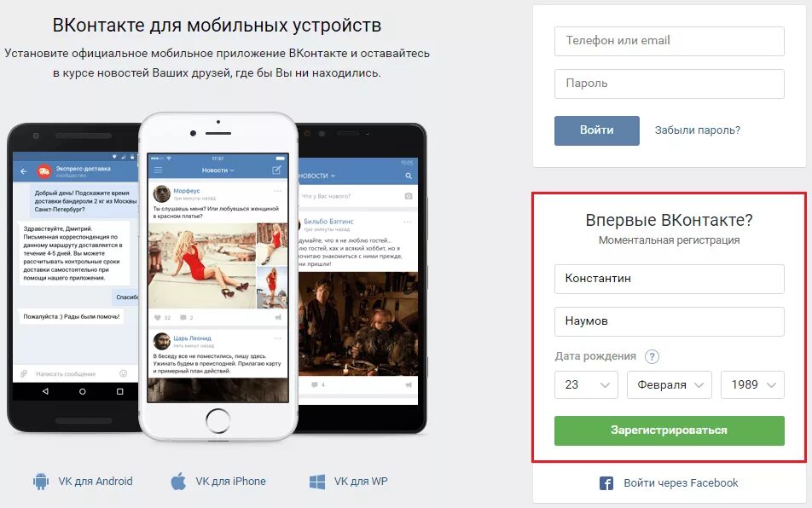The height and width of the screenshot is (508, 812).
Task: Click the Android robot icon
Action: (40, 481)
